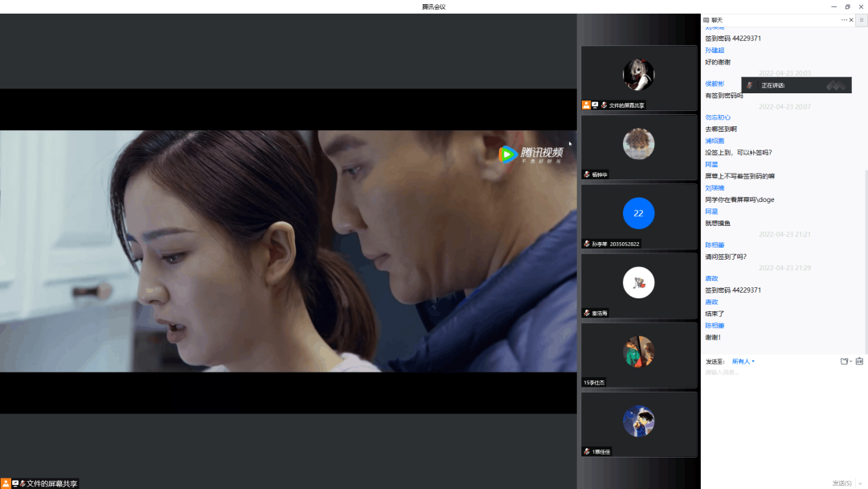Click the 发送(S) send button

[842, 483]
